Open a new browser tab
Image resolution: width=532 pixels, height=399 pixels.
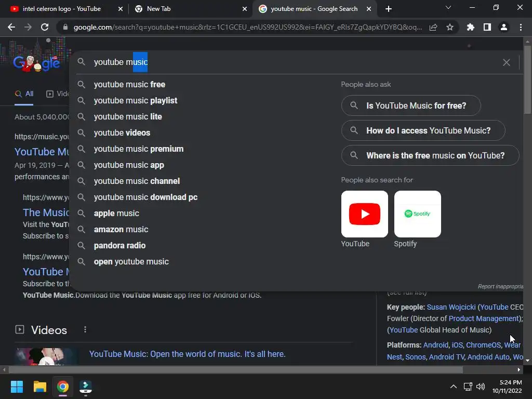point(389,9)
